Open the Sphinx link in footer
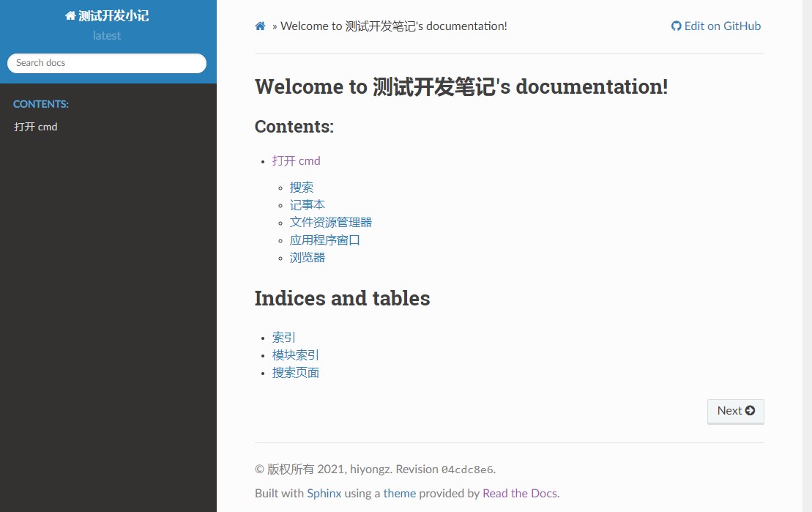 pyautogui.click(x=324, y=494)
